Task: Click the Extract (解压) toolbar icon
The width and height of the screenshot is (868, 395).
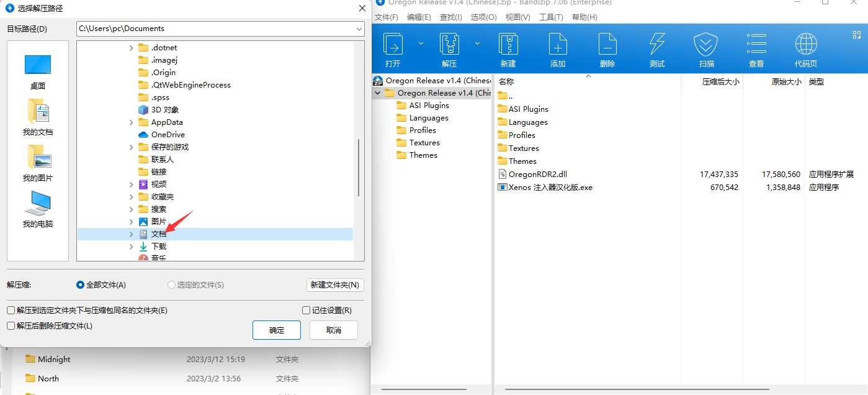Action: pyautogui.click(x=449, y=45)
